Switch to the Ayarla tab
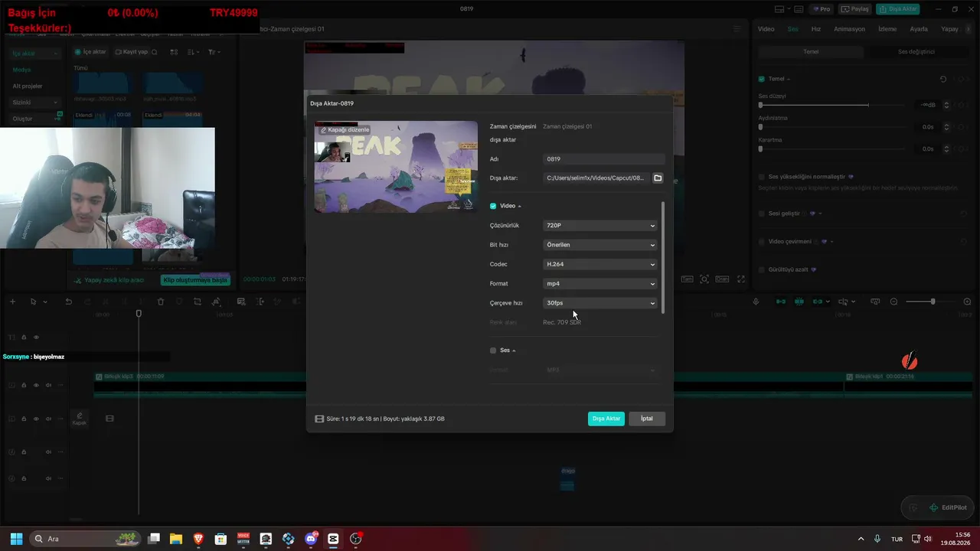Image resolution: width=980 pixels, height=551 pixels. [x=919, y=29]
